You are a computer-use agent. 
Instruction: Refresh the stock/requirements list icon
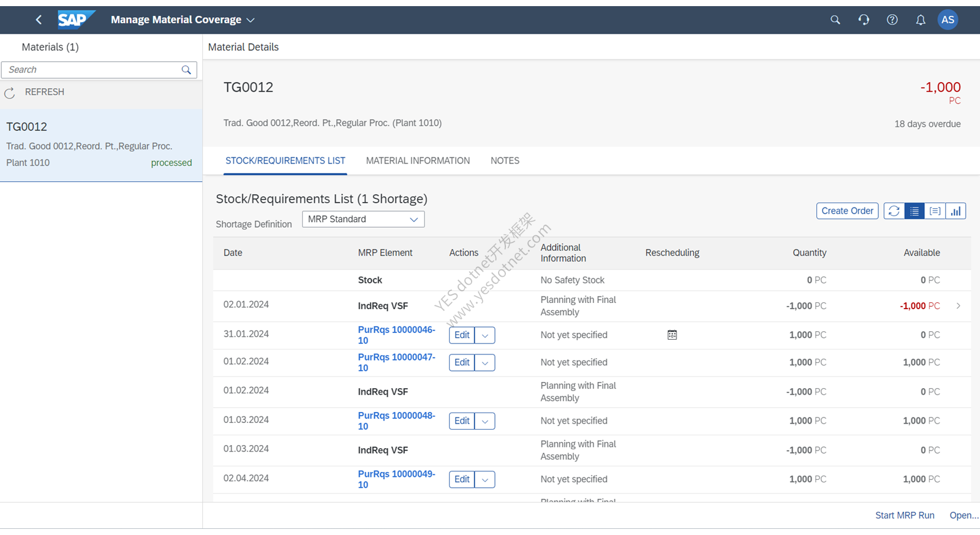click(894, 211)
